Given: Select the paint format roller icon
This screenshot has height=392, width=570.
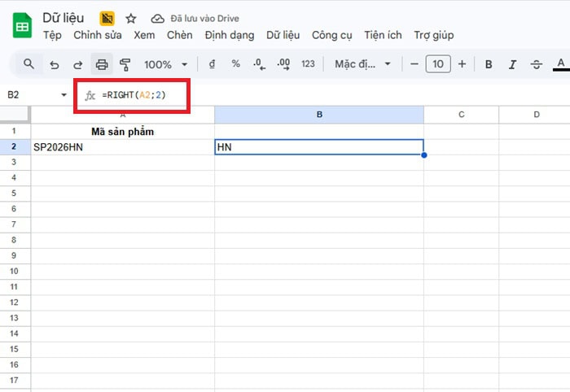Looking at the screenshot, I should (x=125, y=64).
